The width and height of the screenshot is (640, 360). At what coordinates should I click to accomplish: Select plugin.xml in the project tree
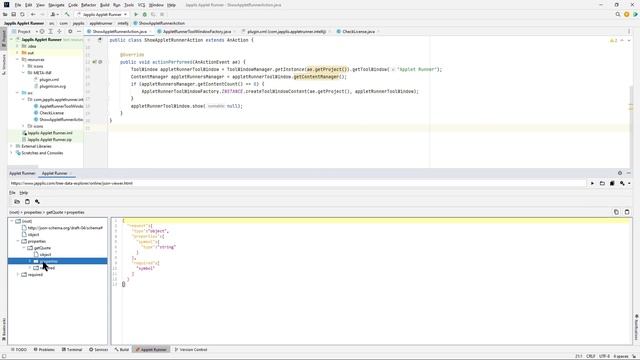click(49, 80)
